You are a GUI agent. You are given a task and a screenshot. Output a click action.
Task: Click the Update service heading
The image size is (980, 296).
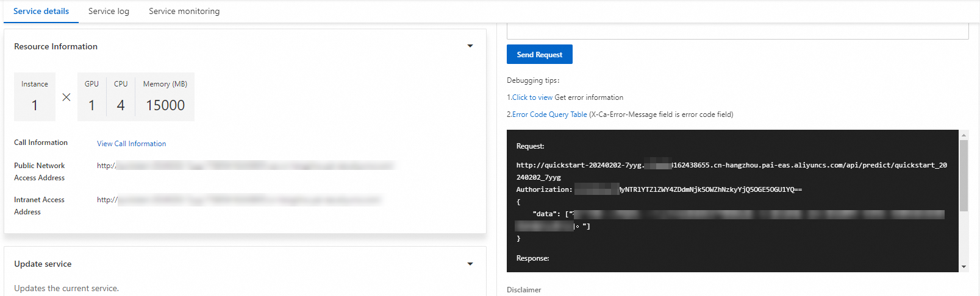click(43, 264)
